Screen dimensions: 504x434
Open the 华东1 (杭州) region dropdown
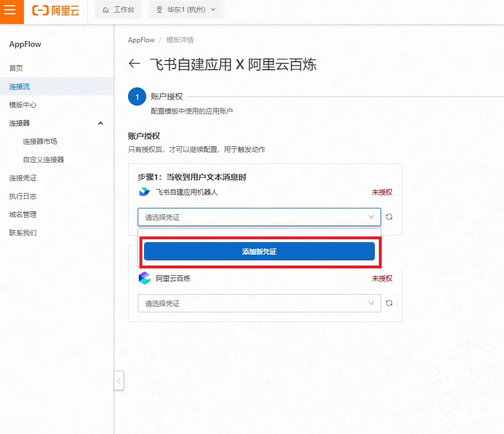186,10
